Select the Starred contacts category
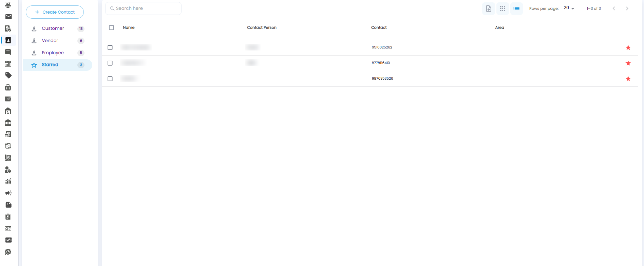The height and width of the screenshot is (266, 644). (57, 65)
